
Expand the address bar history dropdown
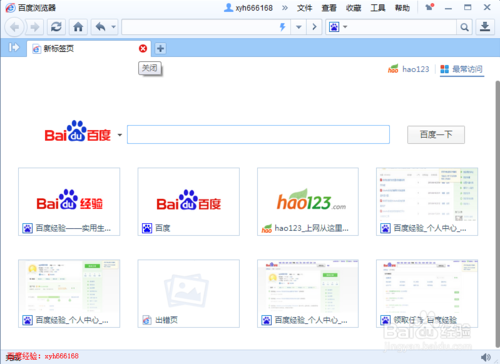pyautogui.click(x=299, y=27)
